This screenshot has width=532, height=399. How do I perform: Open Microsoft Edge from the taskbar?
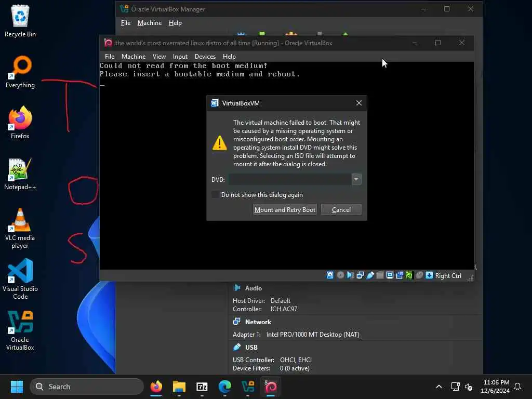(224, 387)
